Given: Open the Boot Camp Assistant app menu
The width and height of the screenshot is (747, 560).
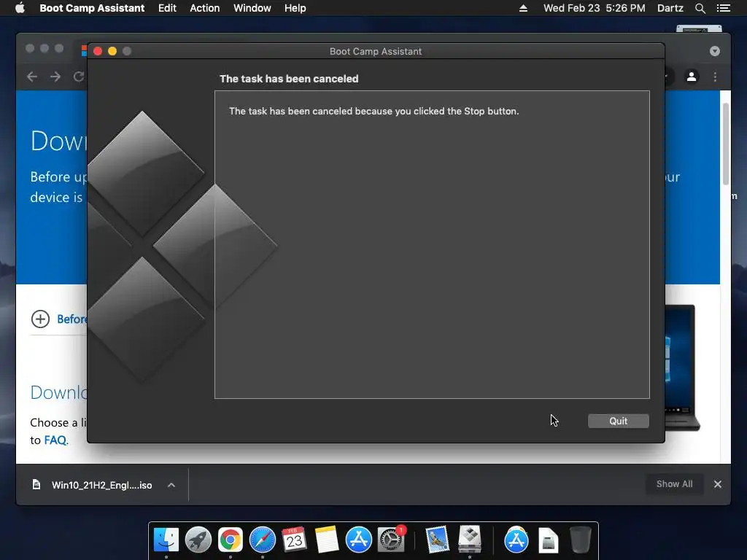Looking at the screenshot, I should 92,8.
